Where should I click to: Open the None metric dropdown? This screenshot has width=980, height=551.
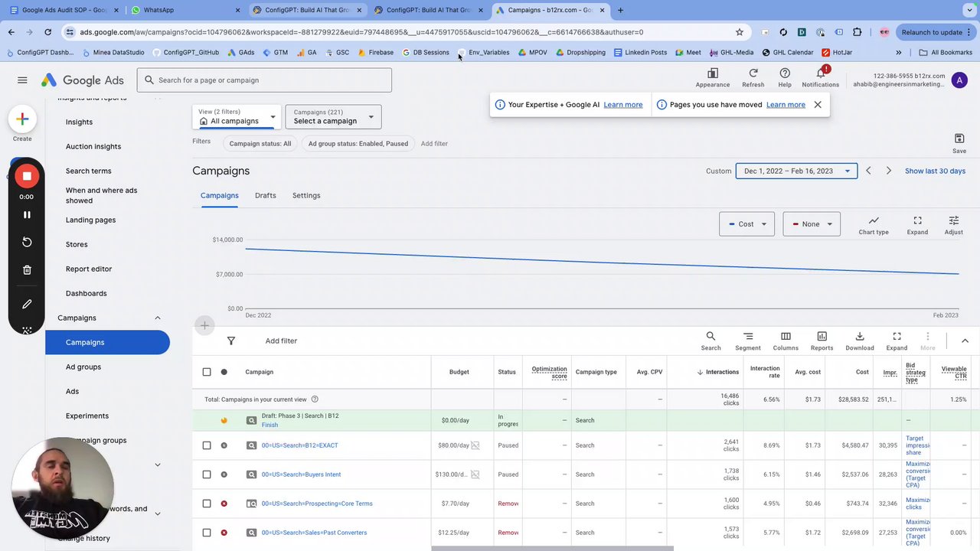coord(811,224)
